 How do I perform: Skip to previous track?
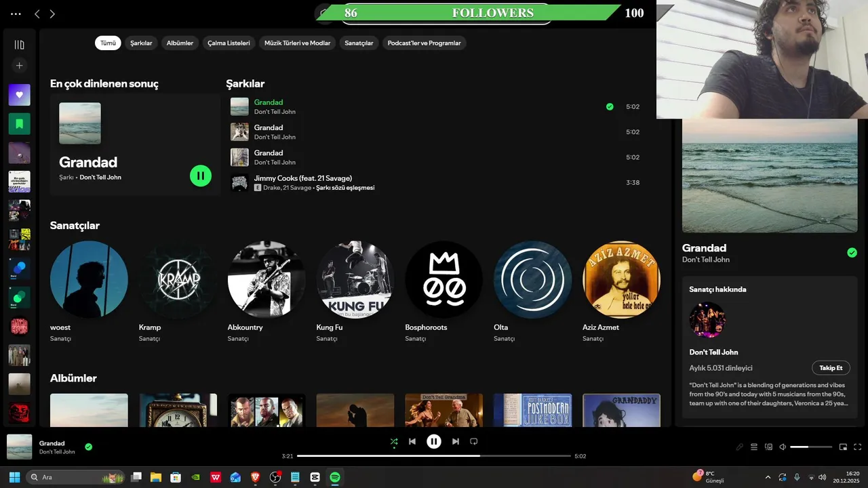412,441
